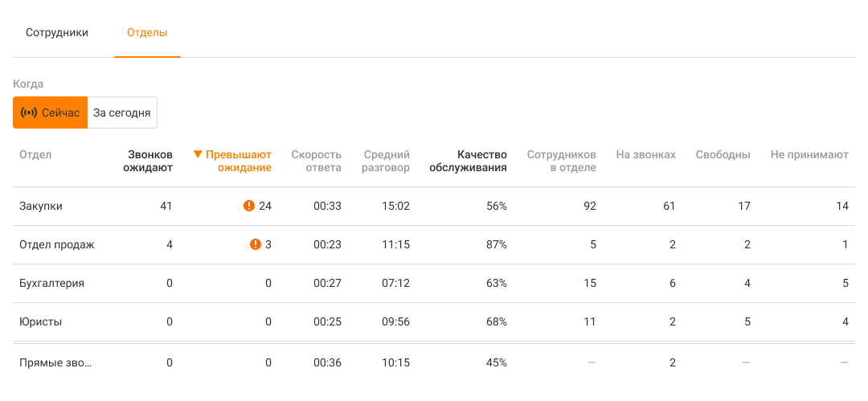Open the Отдел продаж department row

pos(57,244)
